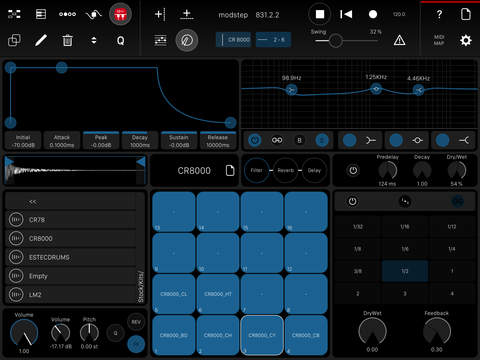Toggle the REV reverse button
The image size is (480, 360).
point(136,322)
